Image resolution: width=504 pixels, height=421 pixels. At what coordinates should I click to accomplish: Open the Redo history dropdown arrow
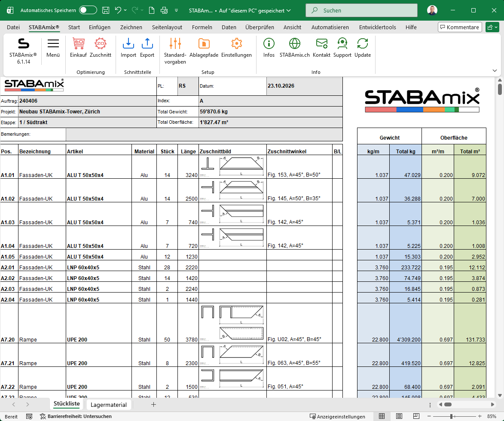tap(142, 10)
